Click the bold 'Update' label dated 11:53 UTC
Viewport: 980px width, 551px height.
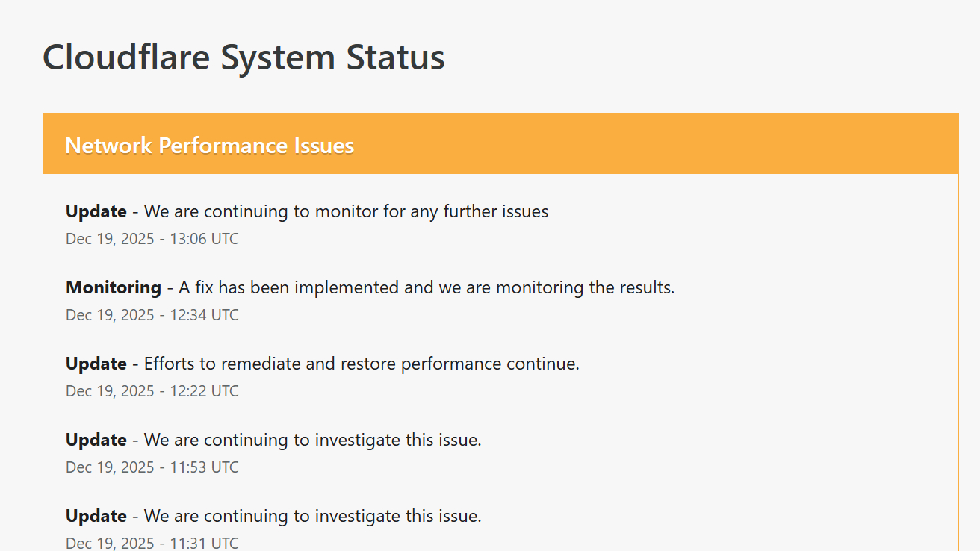point(96,440)
